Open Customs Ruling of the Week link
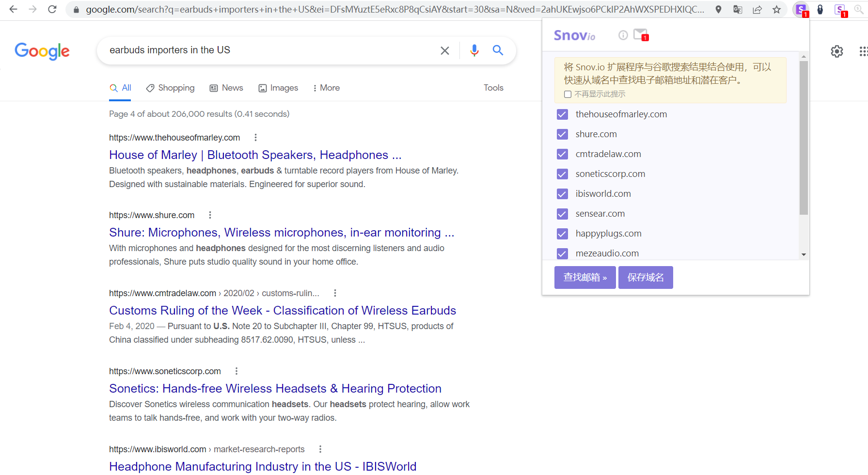Screen dimensions: 868x475 tap(283, 311)
